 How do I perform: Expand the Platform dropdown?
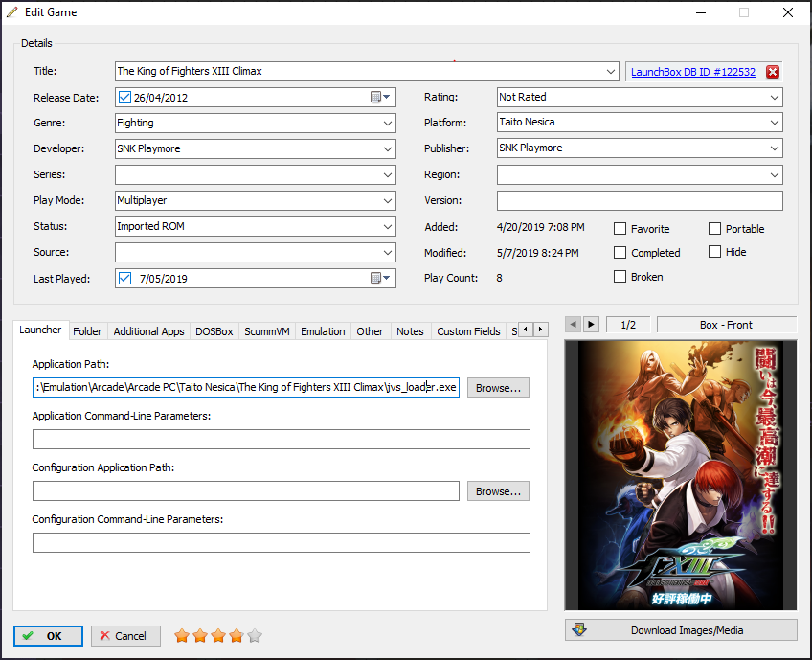(x=775, y=123)
